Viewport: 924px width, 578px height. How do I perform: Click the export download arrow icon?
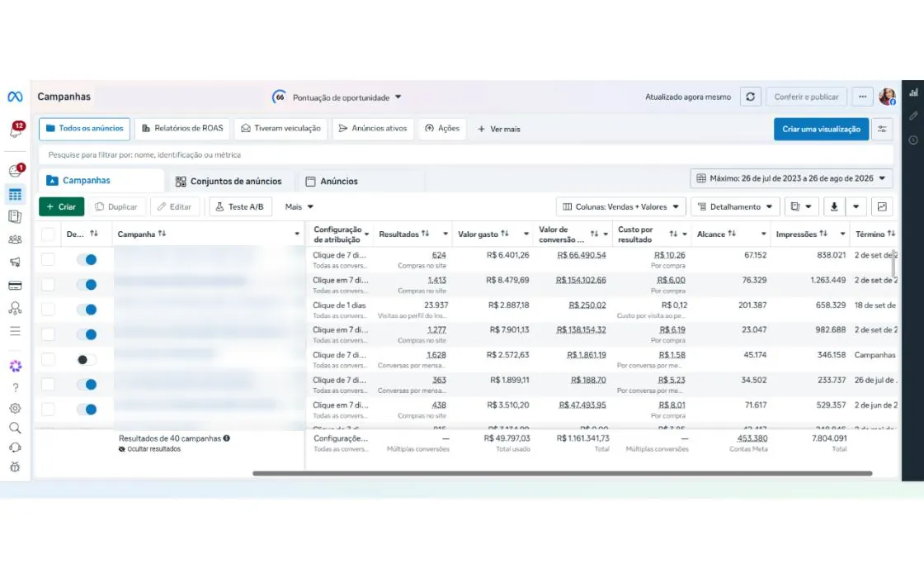834,206
